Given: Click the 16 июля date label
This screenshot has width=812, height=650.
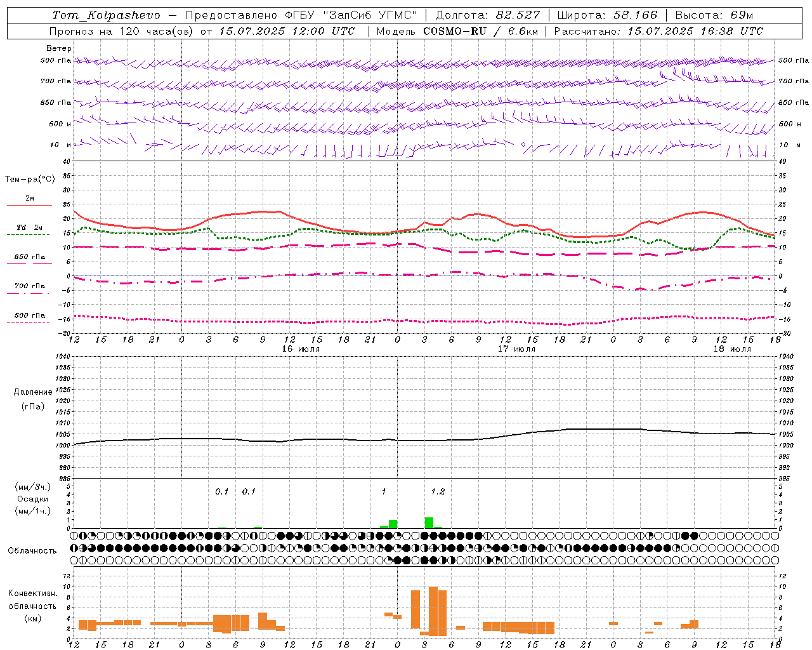Looking at the screenshot, I should pos(301,349).
